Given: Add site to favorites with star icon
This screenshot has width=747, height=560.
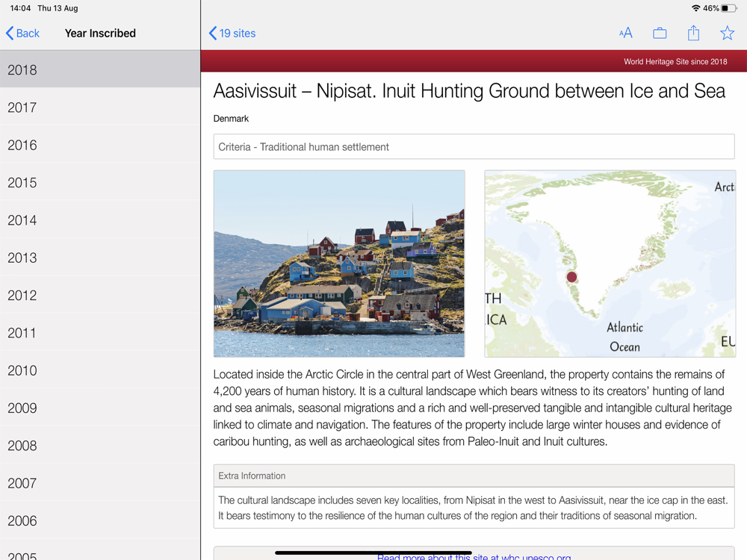Looking at the screenshot, I should (727, 33).
